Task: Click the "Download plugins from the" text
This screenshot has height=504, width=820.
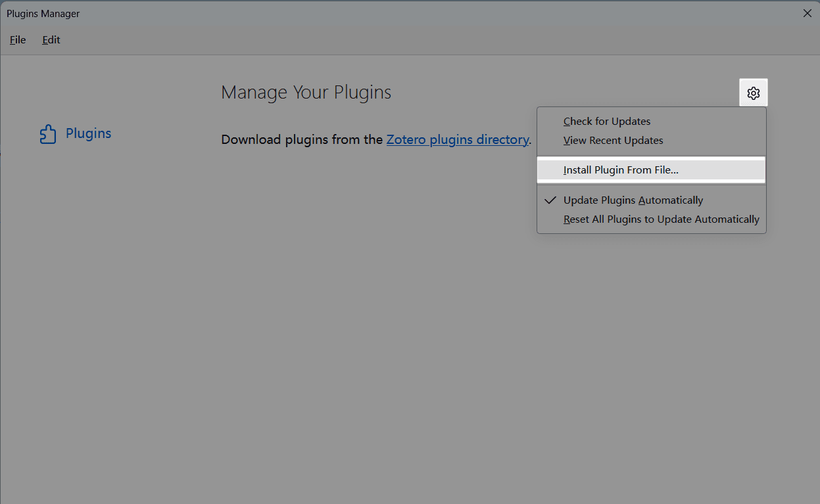Action: pos(302,139)
